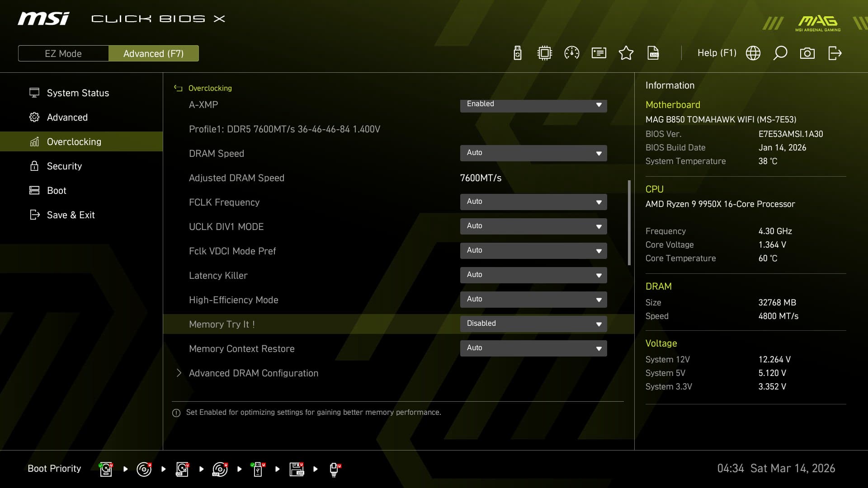Open the Security menu
The image size is (868, 488).
click(64, 166)
